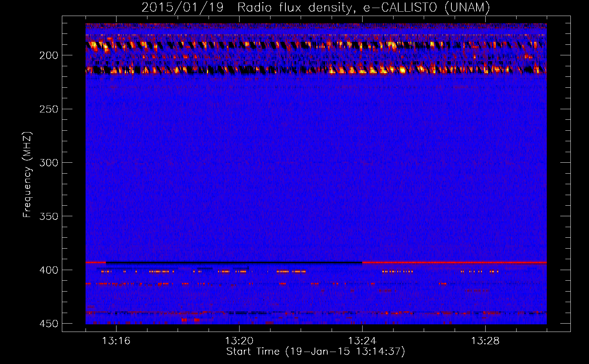
Task: Select the 250 frequency tick label
Action: (49, 109)
